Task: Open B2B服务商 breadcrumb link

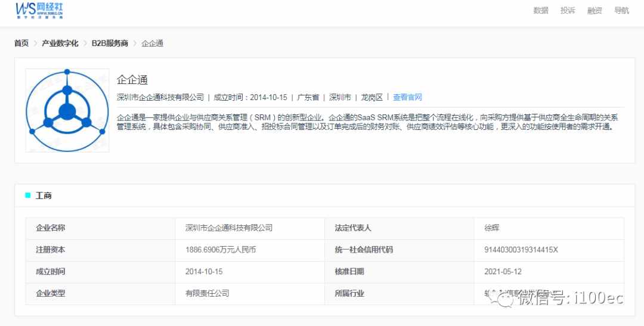Action: coord(110,43)
